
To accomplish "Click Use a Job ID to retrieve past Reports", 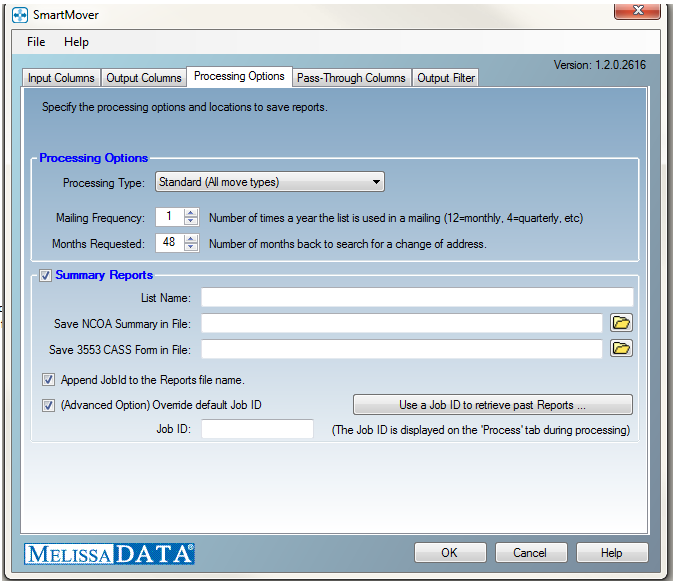I will click(492, 405).
